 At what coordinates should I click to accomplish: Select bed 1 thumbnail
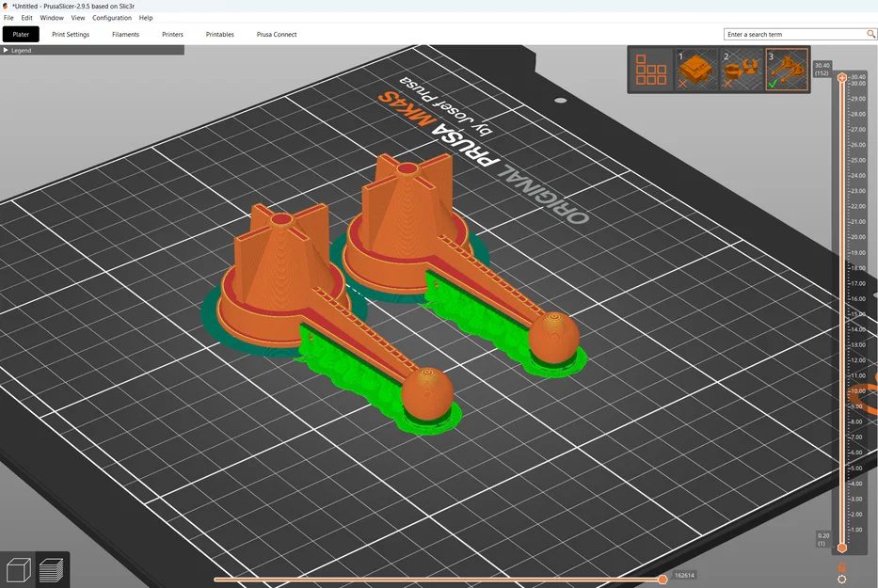pyautogui.click(x=696, y=70)
